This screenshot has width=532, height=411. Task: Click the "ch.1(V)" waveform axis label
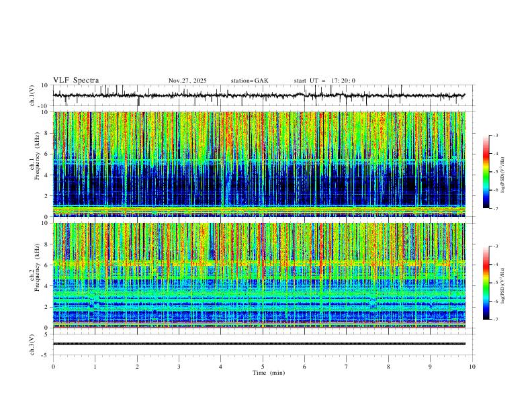coord(32,95)
